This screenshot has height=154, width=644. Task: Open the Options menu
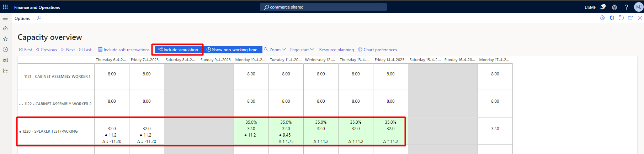(x=22, y=18)
